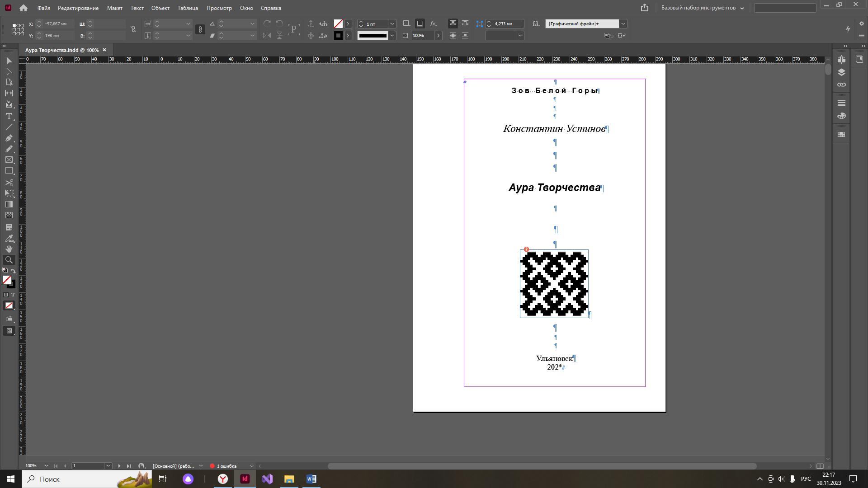The image size is (868, 488).
Task: Click the fx effects icon
Action: coord(433,23)
